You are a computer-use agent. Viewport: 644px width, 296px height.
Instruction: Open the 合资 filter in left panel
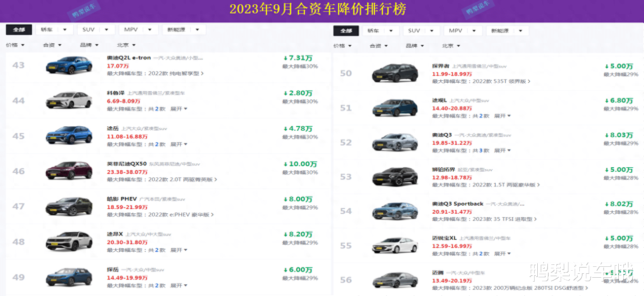pos(52,45)
